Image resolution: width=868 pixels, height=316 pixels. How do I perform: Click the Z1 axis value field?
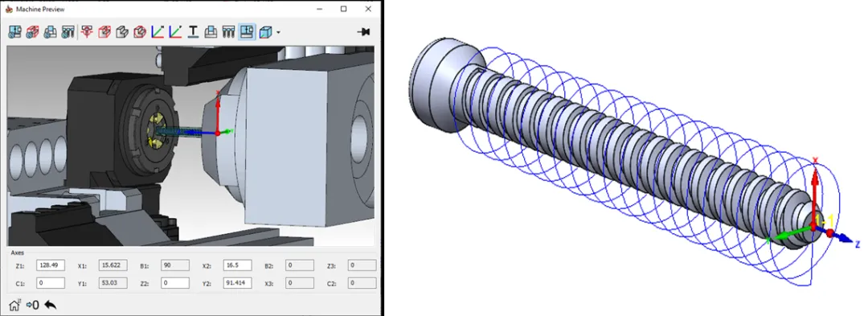(x=51, y=265)
